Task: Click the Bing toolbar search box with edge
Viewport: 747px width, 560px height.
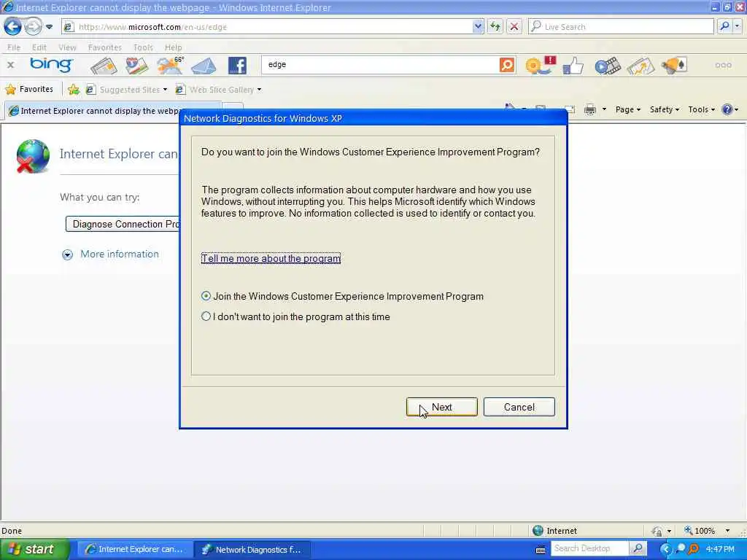Action: tap(379, 65)
